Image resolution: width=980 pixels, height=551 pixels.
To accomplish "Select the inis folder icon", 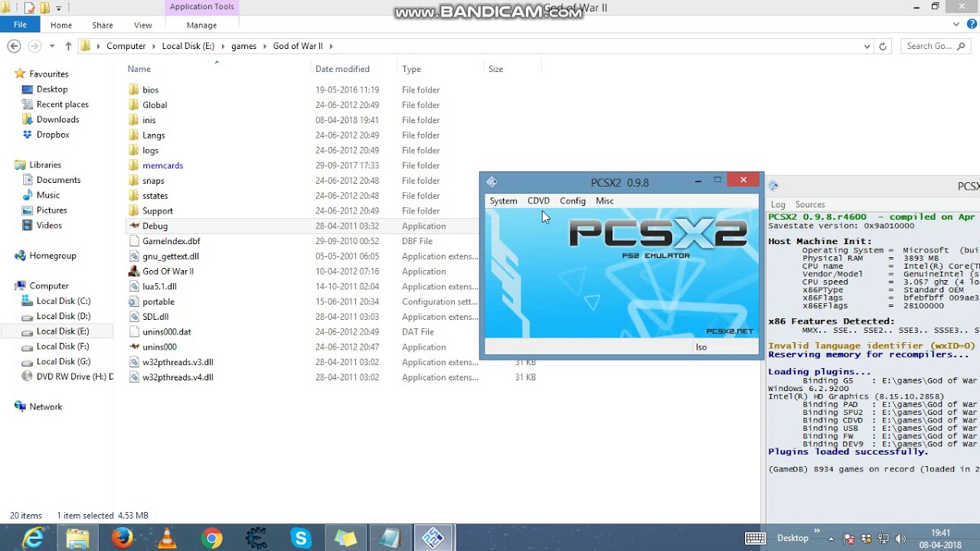I will [134, 120].
